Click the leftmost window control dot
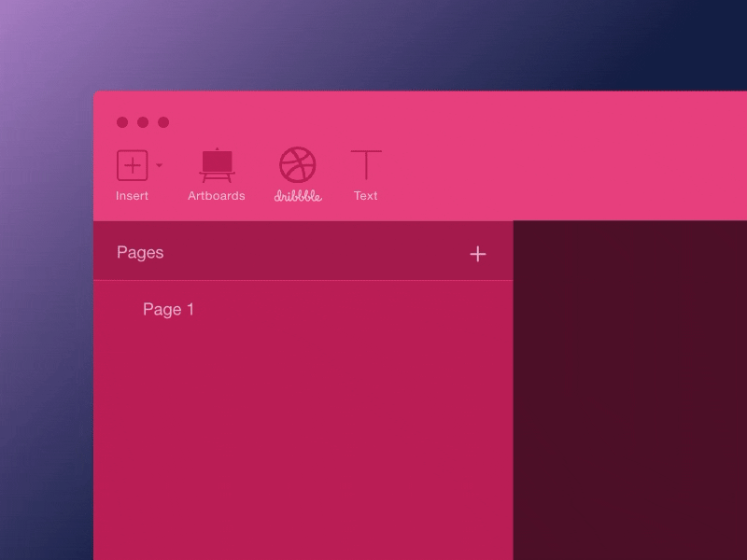This screenshot has height=560, width=747. click(120, 122)
